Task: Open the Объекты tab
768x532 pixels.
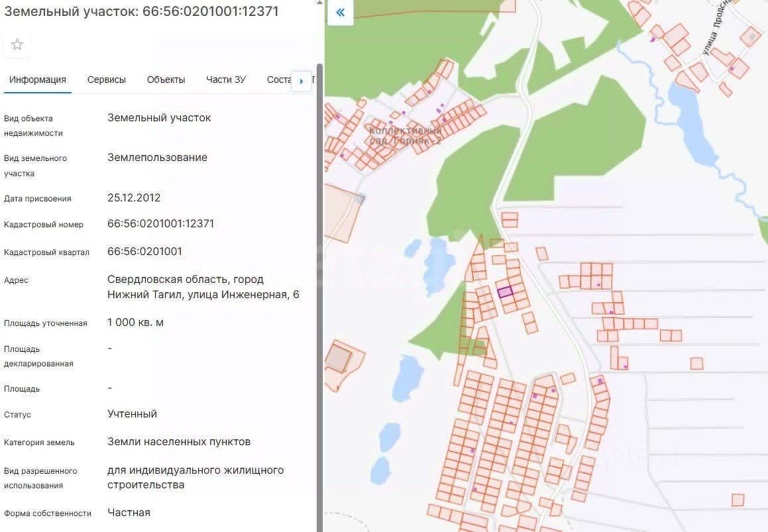Action: [166, 80]
